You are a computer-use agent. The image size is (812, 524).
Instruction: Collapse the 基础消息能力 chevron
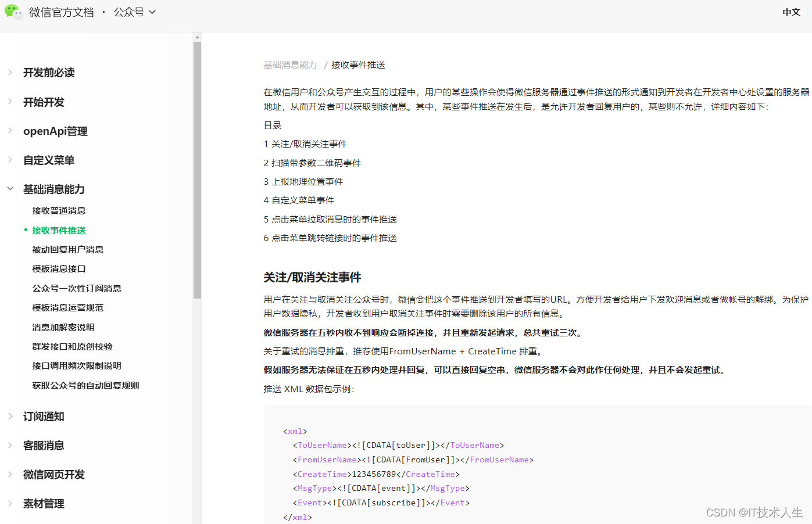point(10,189)
